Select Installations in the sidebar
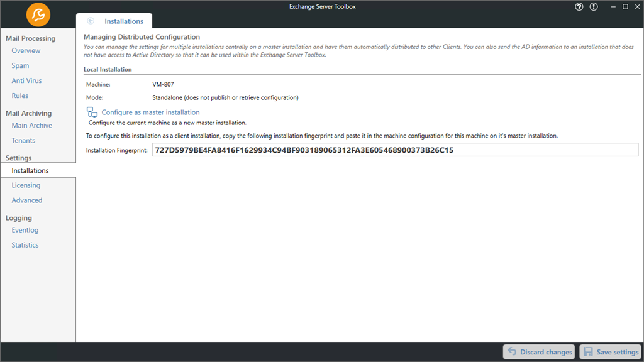The height and width of the screenshot is (362, 644). [38, 170]
